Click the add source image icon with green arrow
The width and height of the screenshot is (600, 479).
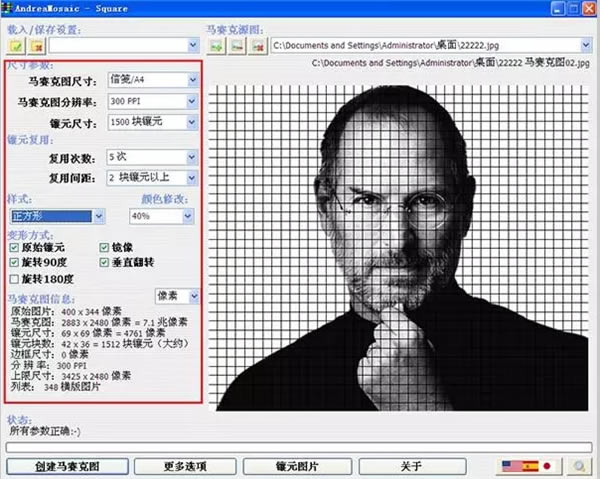[216, 46]
